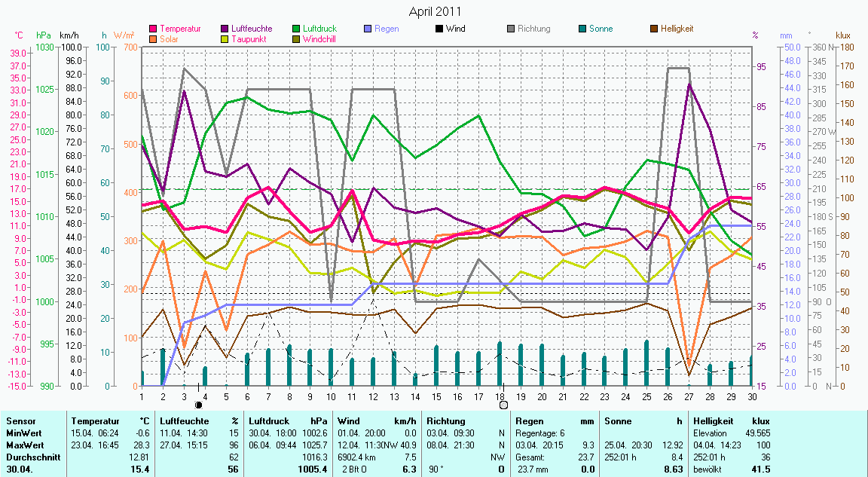Click the Luftdruck column header in the table

[269, 421]
